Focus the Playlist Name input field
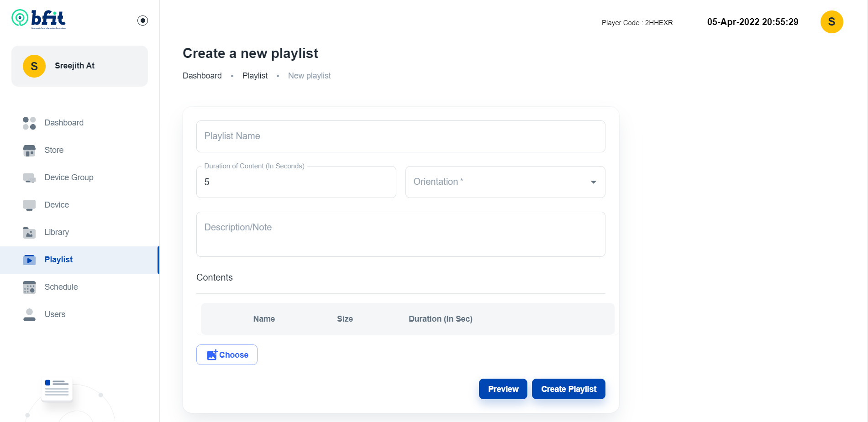 pos(401,136)
